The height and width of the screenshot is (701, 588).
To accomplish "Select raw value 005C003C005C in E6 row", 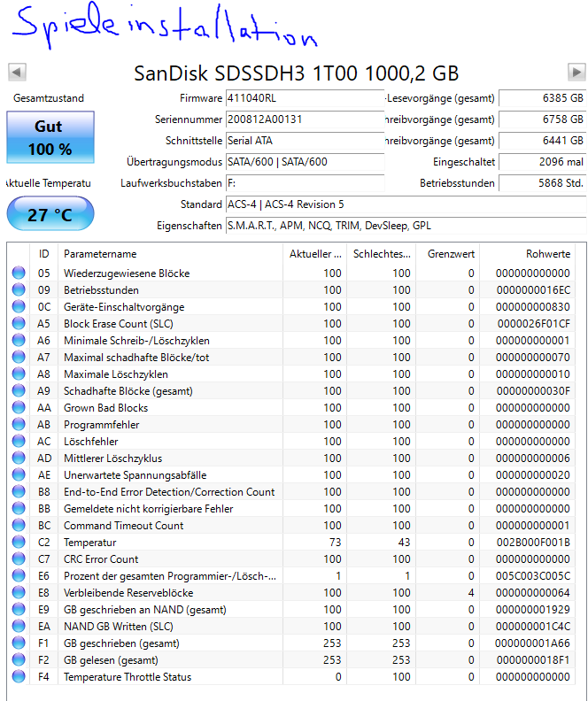I will tap(533, 576).
